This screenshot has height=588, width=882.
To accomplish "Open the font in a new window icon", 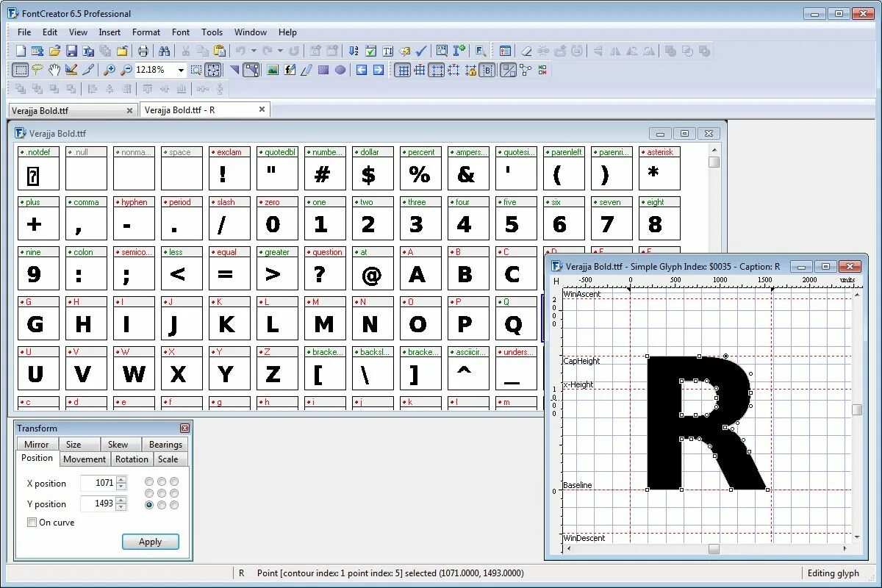I will point(38,50).
